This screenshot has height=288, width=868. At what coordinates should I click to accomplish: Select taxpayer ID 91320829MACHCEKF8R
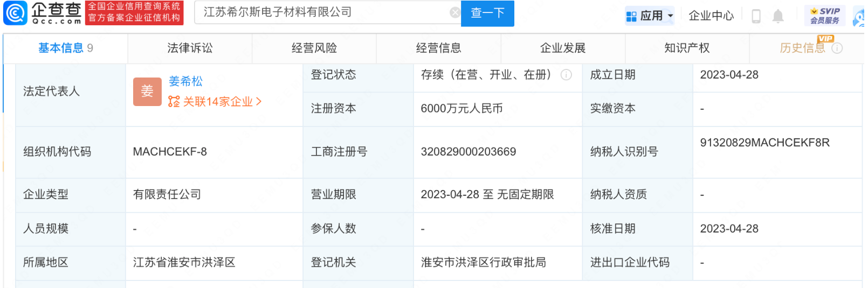(x=764, y=143)
